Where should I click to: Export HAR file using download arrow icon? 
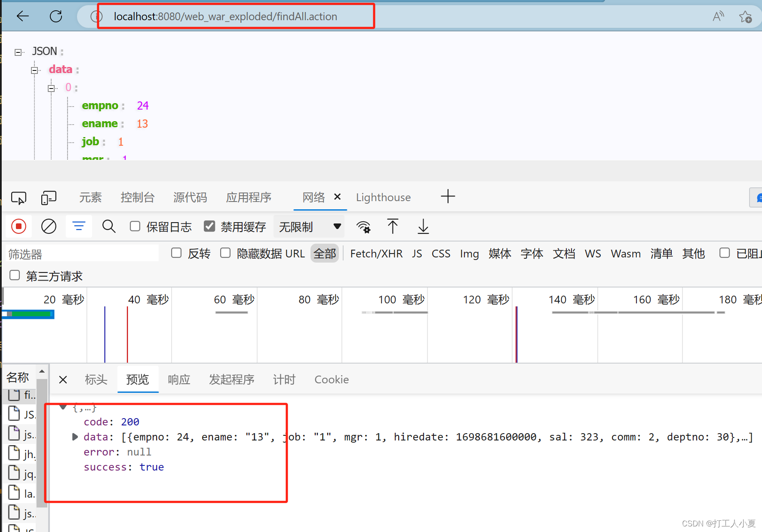423,226
